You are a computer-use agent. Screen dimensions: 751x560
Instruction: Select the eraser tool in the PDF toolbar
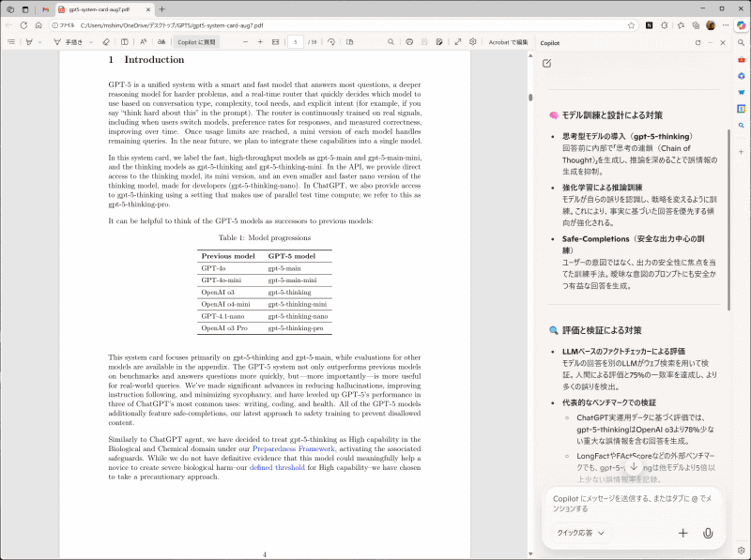(106, 42)
